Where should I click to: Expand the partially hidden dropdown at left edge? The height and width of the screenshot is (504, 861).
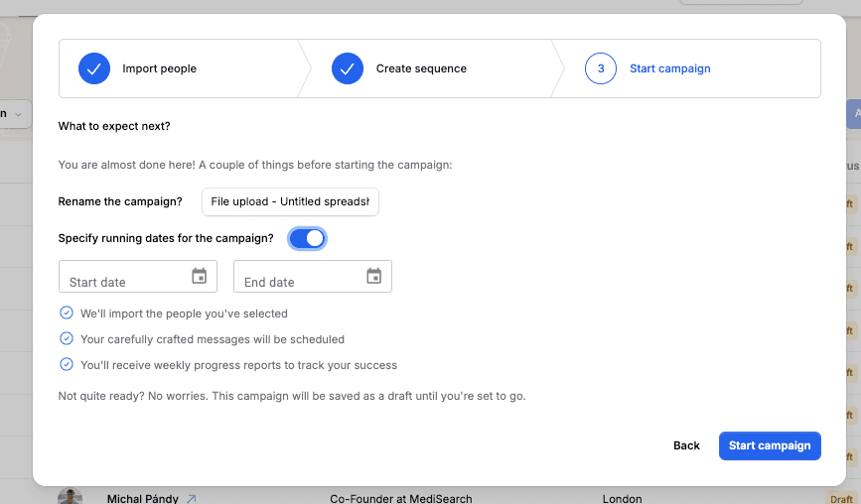coord(15,114)
